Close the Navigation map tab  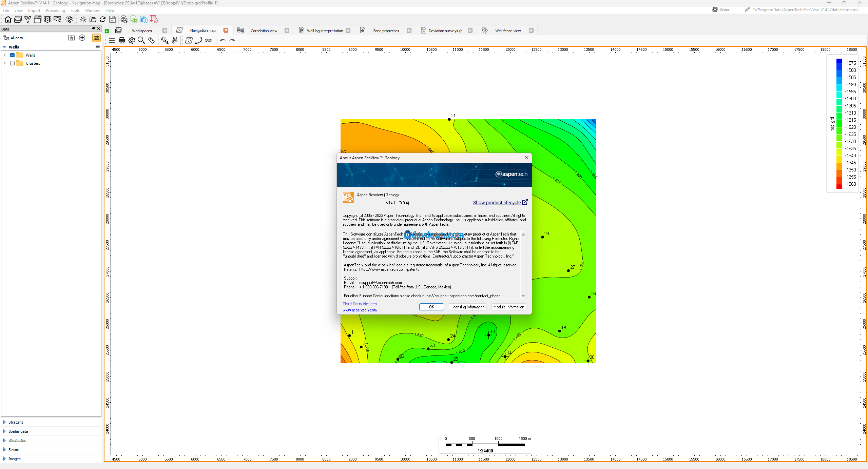[226, 30]
